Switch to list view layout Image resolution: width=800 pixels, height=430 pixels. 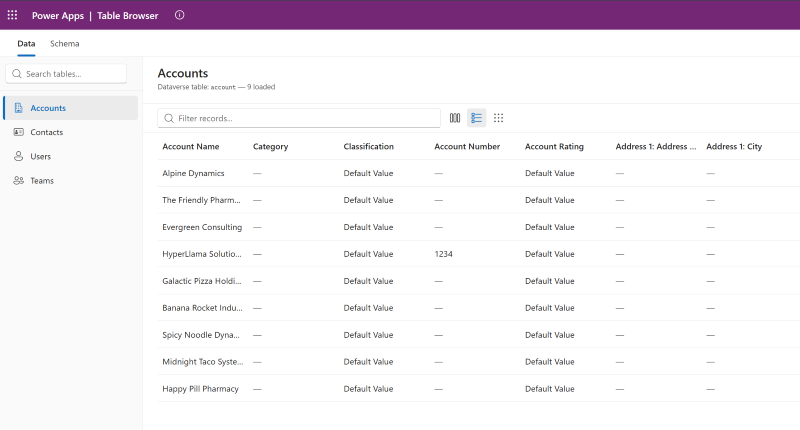click(x=477, y=118)
